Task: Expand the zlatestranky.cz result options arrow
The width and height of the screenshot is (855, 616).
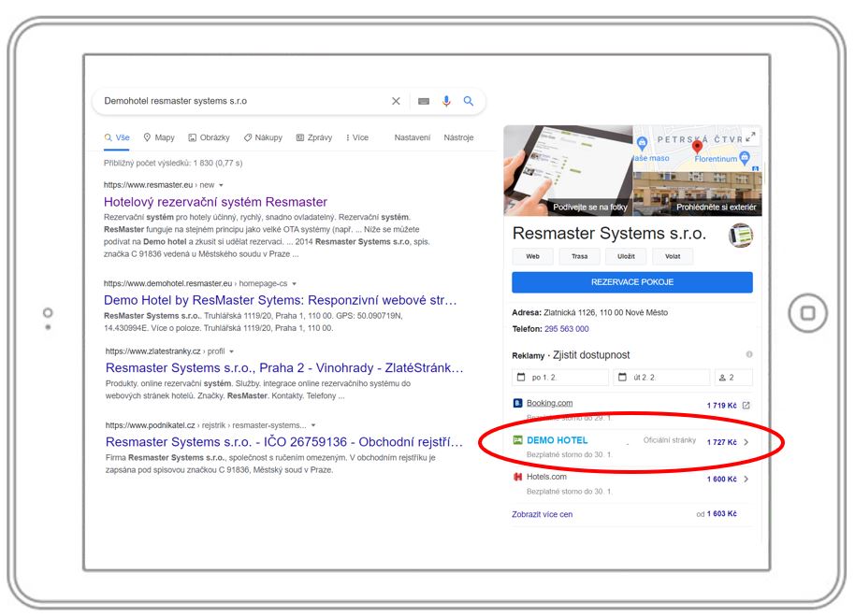Action: [x=231, y=351]
